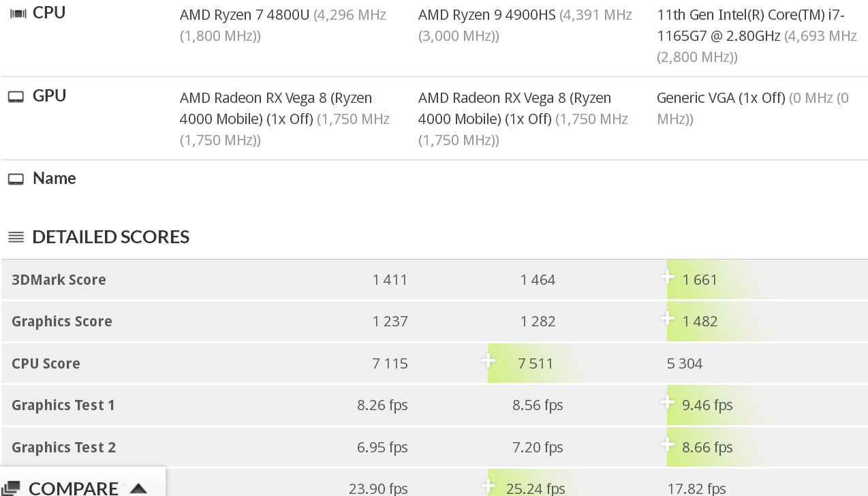Screen dimensions: 868x496
Task: Click plus icon beside Graphics Score 1 482
Action: pos(668,319)
